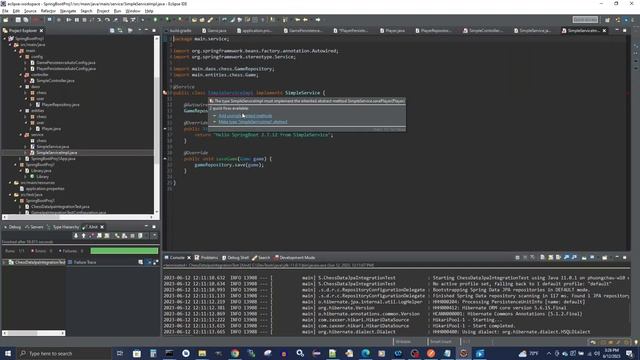Open the Source menu

tap(30, 11)
